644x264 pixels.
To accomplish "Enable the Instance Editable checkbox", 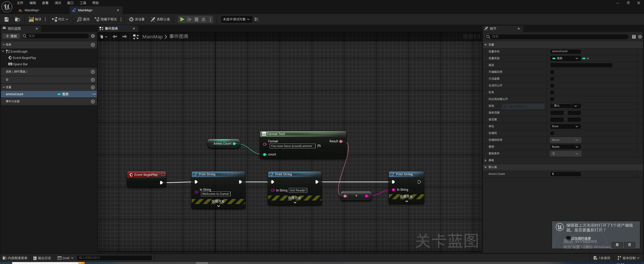I will pos(552,72).
